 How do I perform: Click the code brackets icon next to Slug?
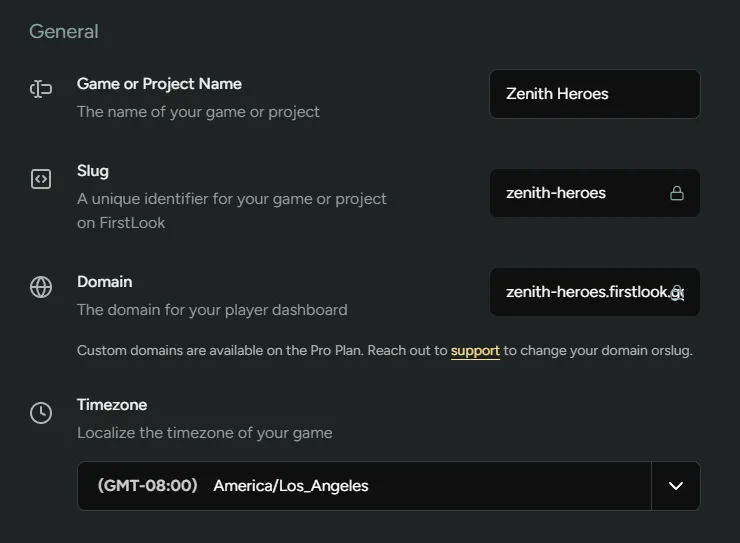[x=41, y=180]
